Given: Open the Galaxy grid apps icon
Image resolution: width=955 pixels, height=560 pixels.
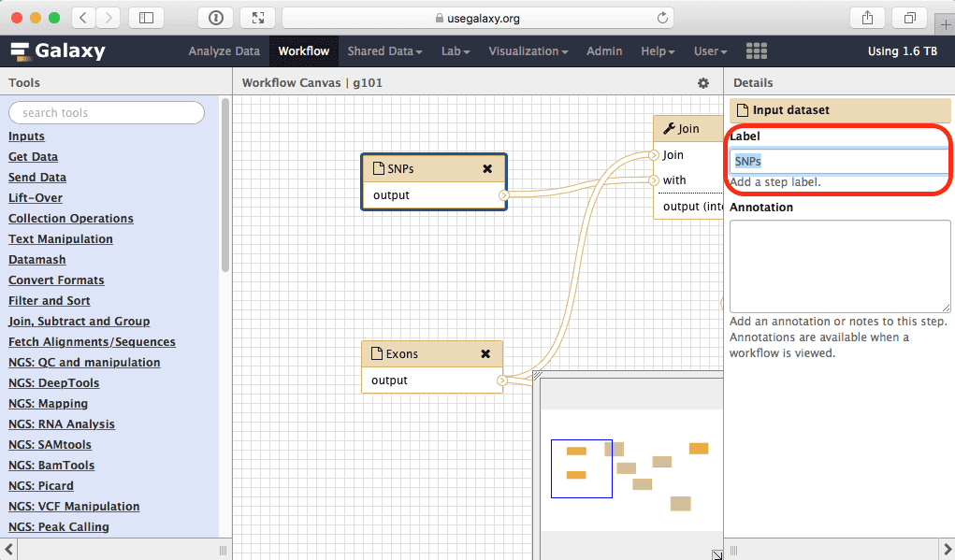Looking at the screenshot, I should pos(757,51).
